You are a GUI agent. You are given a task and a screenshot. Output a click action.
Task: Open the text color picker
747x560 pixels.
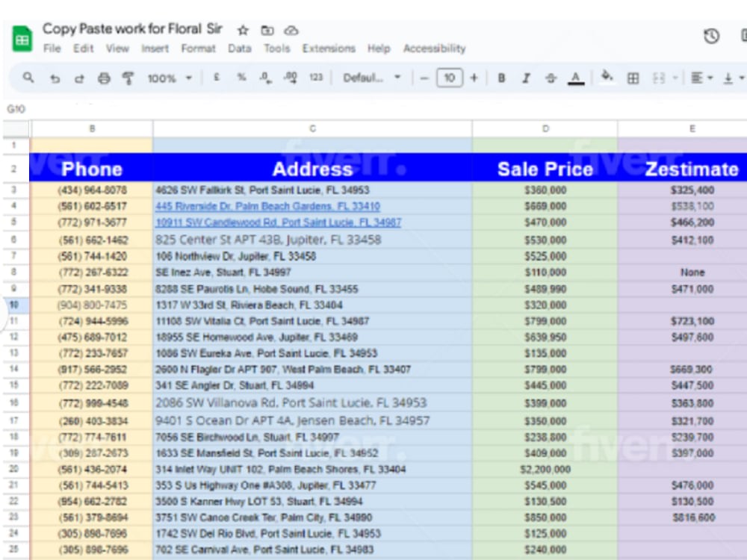(x=576, y=78)
